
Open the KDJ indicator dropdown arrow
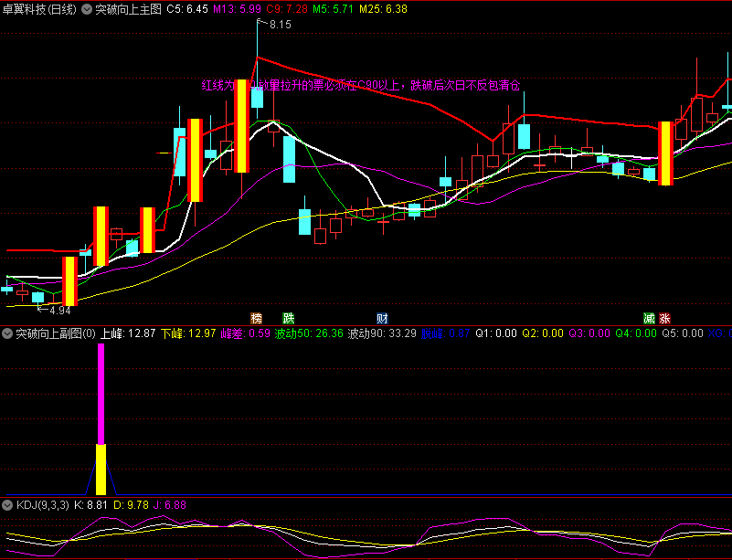click(7, 505)
